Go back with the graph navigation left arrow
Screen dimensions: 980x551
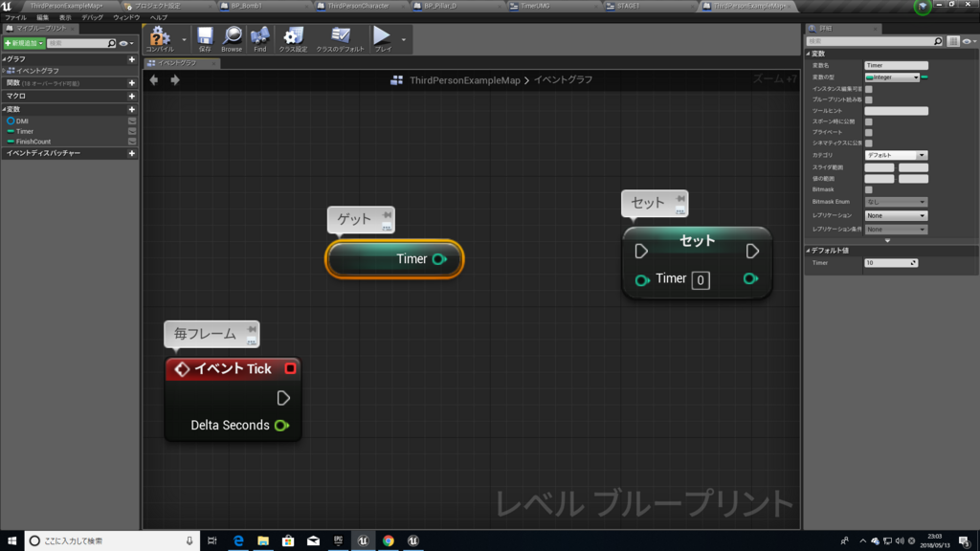154,80
